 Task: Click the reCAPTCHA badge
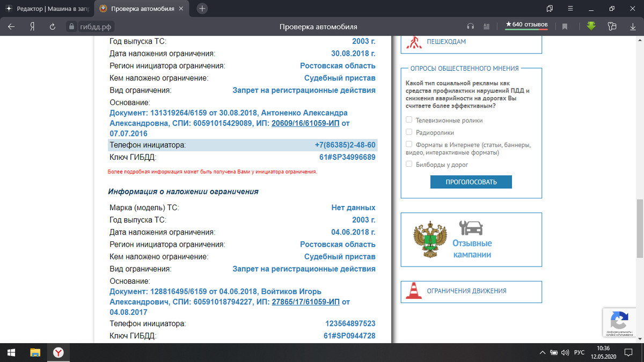620,322
